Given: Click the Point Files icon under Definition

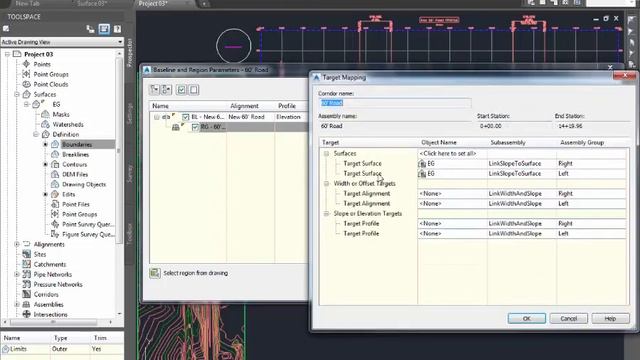Looking at the screenshot, I should click(x=55, y=204).
